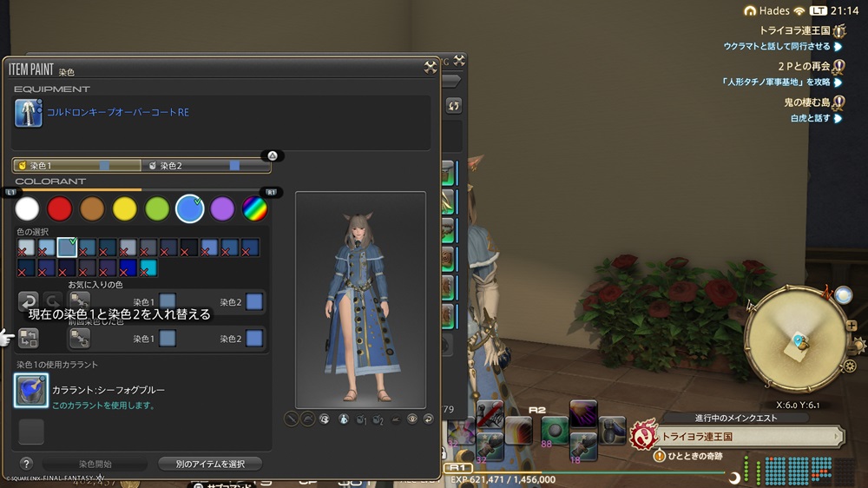Click the コルドロンキープオーバーコートRE item name
This screenshot has height=488, width=868.
pos(118,112)
